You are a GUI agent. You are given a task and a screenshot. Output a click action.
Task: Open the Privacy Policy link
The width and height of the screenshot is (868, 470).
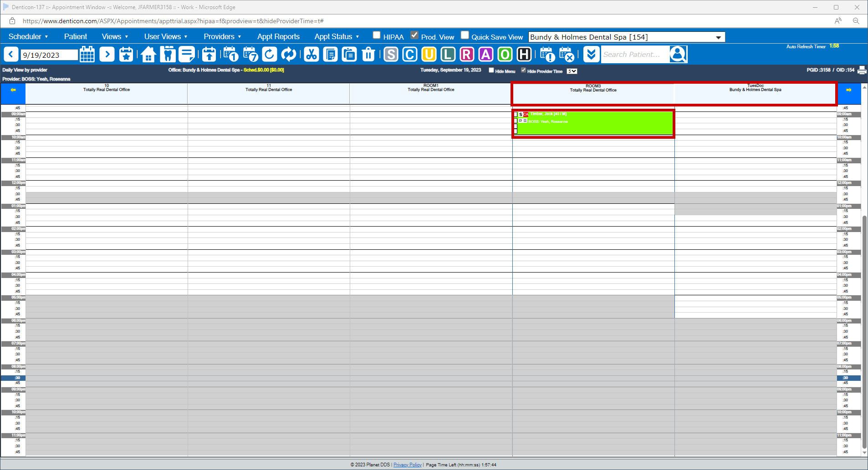pos(407,465)
